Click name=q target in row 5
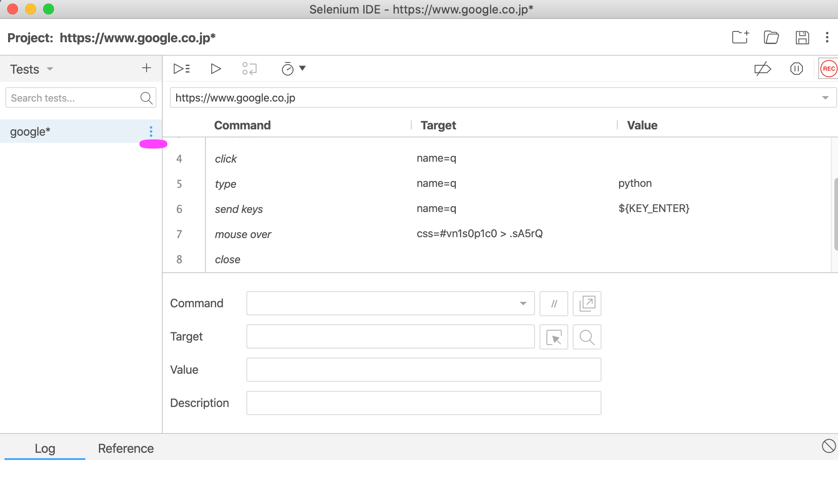 click(x=437, y=183)
